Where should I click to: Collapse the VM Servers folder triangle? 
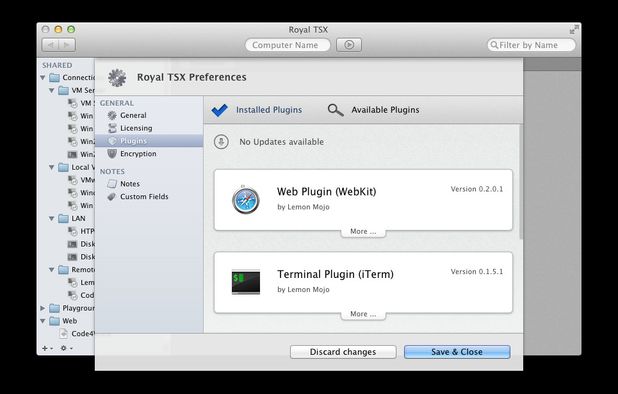point(52,90)
